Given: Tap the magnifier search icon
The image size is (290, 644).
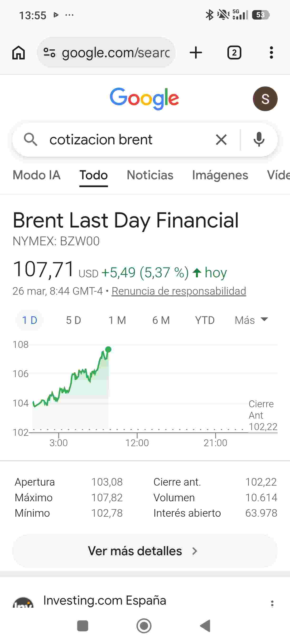Looking at the screenshot, I should [30, 139].
